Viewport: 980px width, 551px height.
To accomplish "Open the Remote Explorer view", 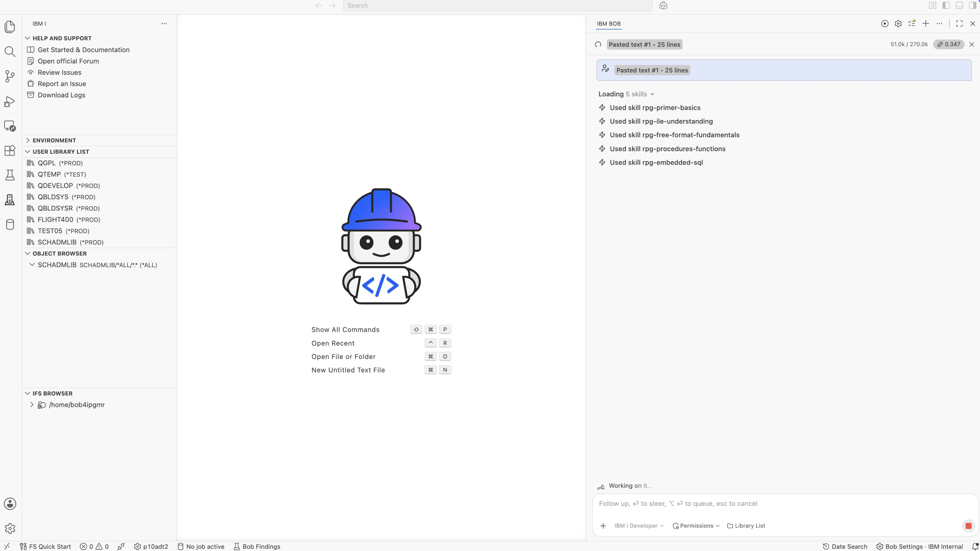I will tap(10, 126).
